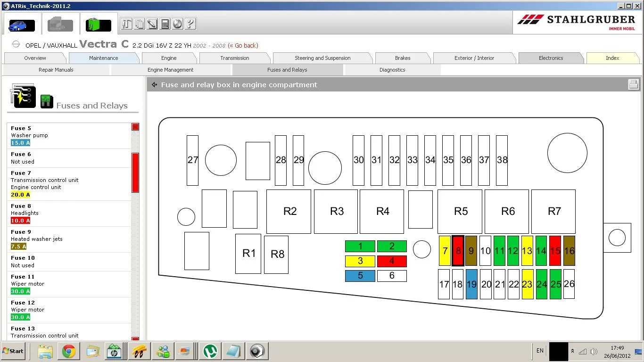Open the calculator toolbar icon

click(165, 24)
